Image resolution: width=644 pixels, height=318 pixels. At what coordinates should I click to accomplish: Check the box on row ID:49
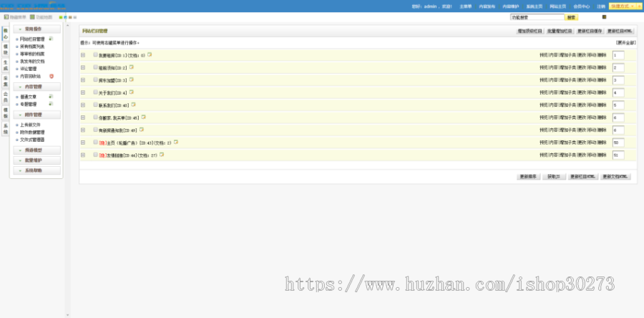pyautogui.click(x=95, y=130)
